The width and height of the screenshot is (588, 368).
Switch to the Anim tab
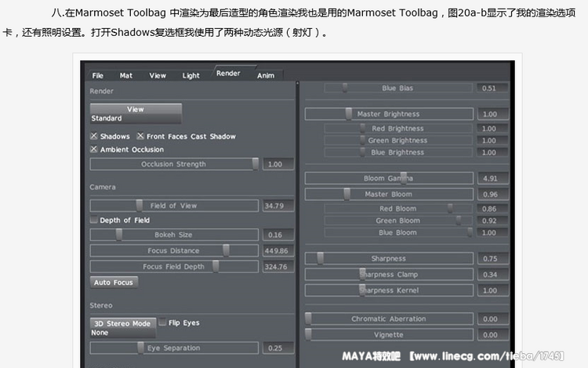tap(266, 76)
